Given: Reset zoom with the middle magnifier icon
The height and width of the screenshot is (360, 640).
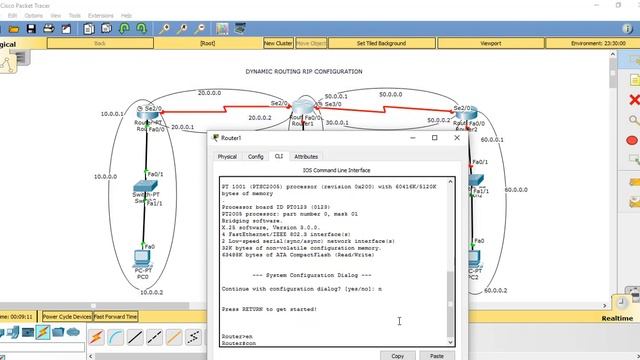Looking at the screenshot, I should (182, 29).
